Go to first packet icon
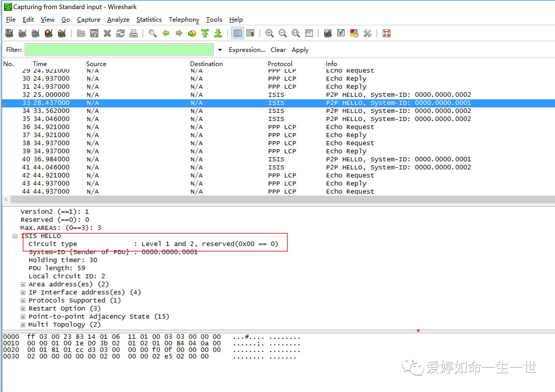 pyautogui.click(x=205, y=33)
